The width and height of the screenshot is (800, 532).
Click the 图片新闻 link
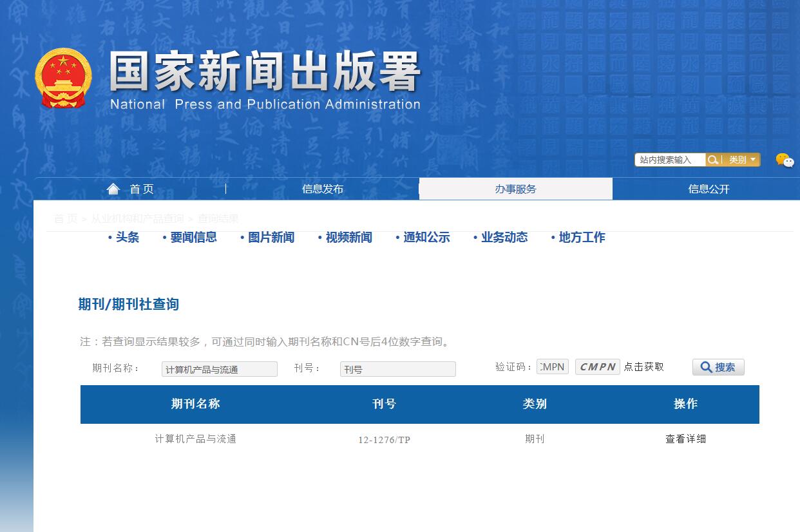[269, 237]
